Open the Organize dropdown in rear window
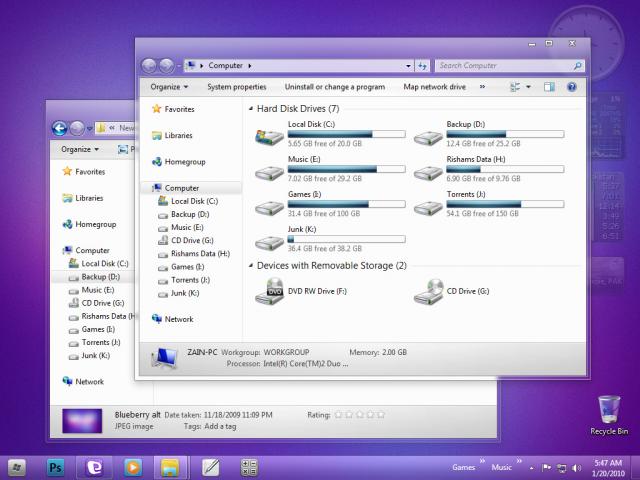 [80, 149]
